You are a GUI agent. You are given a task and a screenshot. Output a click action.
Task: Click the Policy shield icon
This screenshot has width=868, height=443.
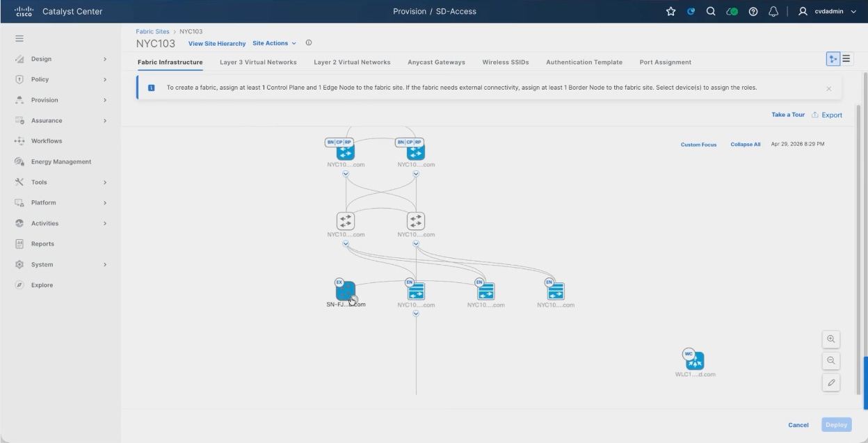coord(19,79)
